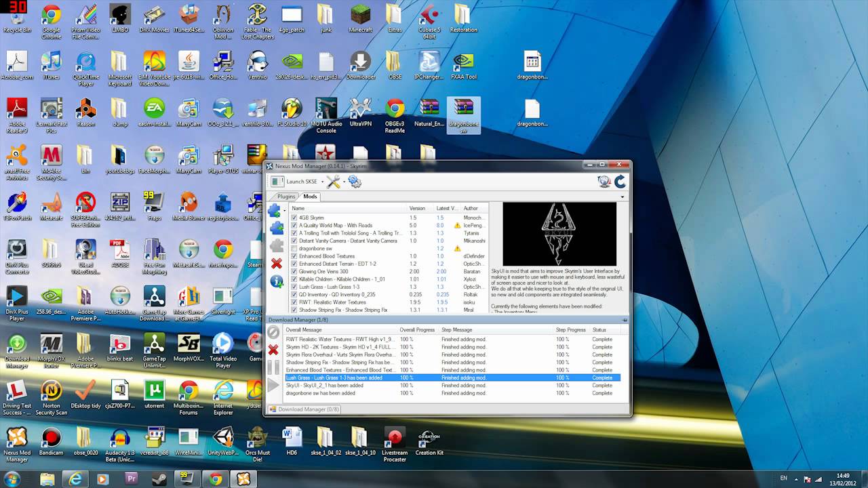The height and width of the screenshot is (488, 868).
Task: Open the utorrent desktop icon
Action: (x=154, y=394)
